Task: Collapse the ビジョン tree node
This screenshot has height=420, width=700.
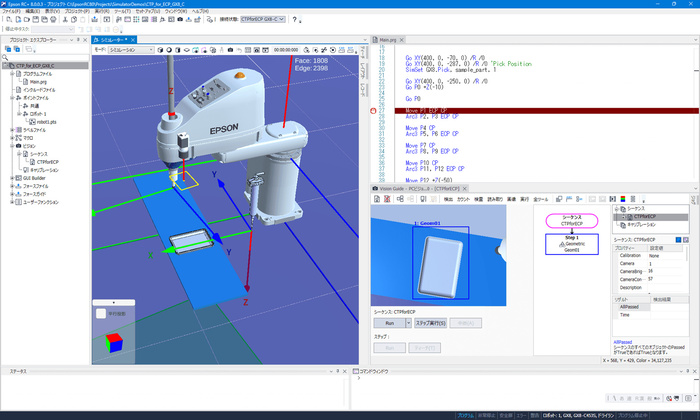Action: [x=13, y=145]
